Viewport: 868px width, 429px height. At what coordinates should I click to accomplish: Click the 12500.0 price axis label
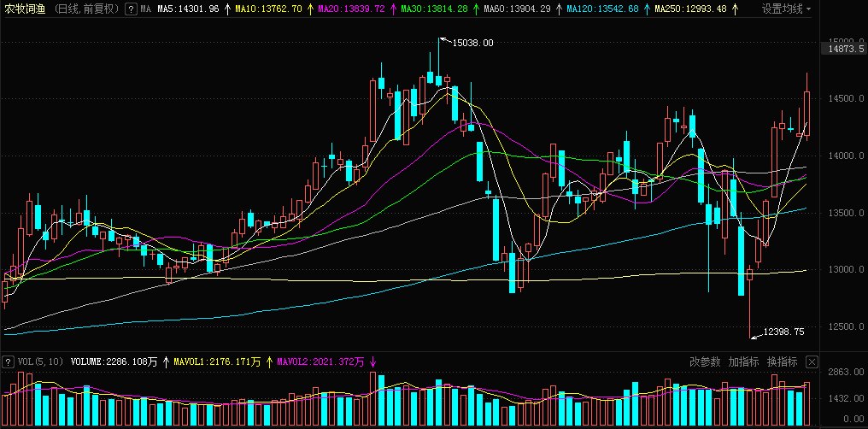click(847, 327)
